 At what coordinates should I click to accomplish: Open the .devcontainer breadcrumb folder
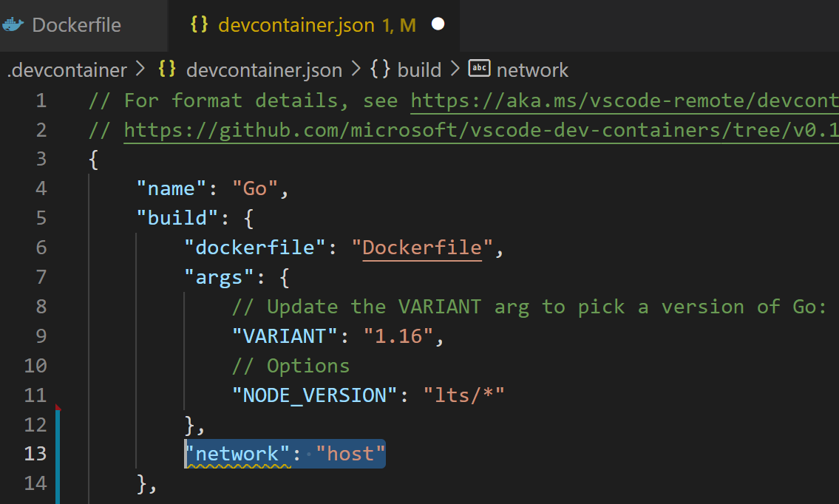67,70
